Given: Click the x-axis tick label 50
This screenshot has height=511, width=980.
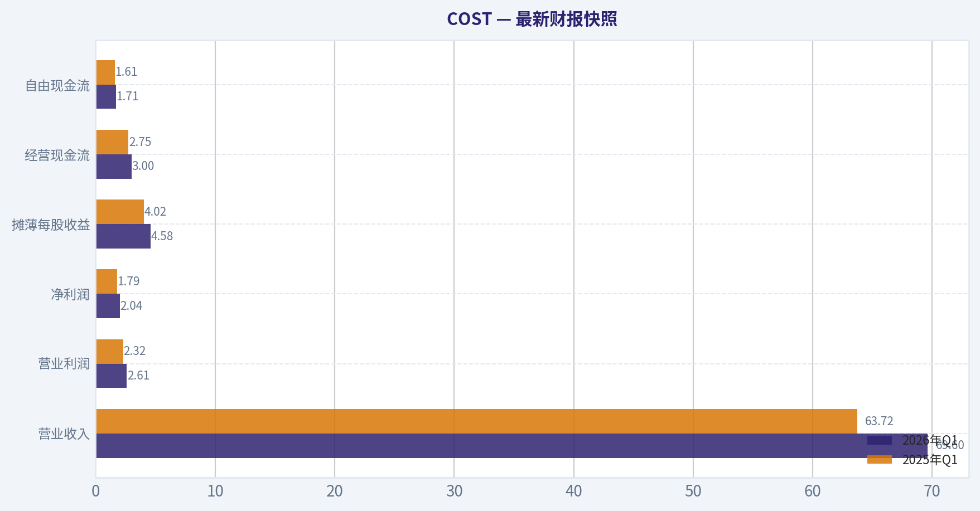Looking at the screenshot, I should [693, 491].
